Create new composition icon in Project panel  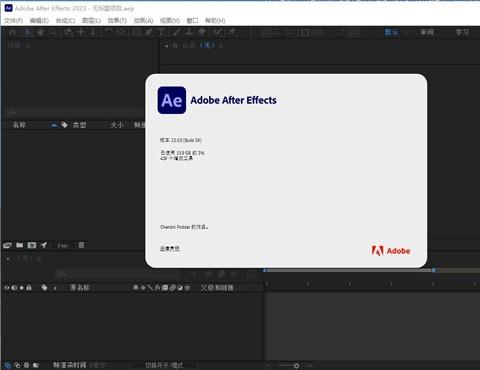pyautogui.click(x=32, y=245)
